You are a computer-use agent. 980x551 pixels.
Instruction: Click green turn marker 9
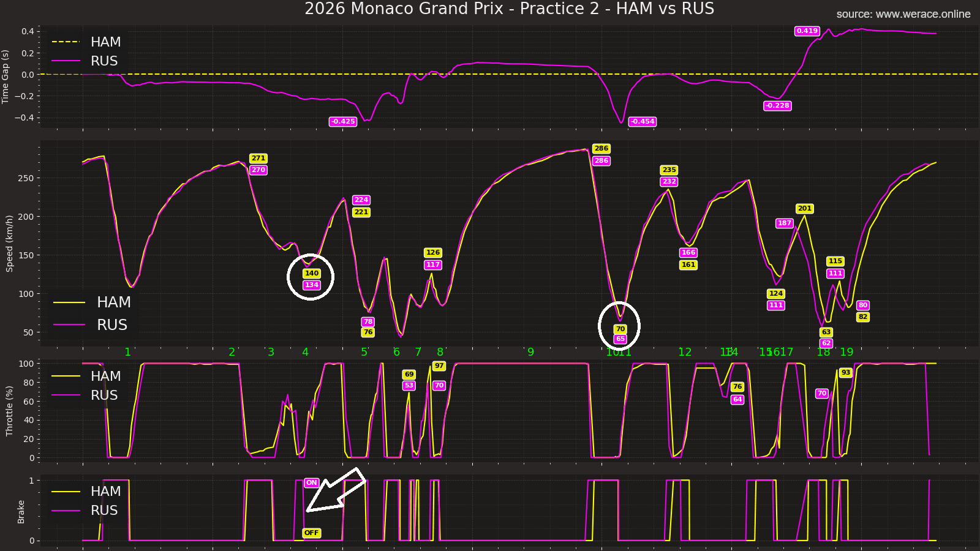tap(531, 352)
